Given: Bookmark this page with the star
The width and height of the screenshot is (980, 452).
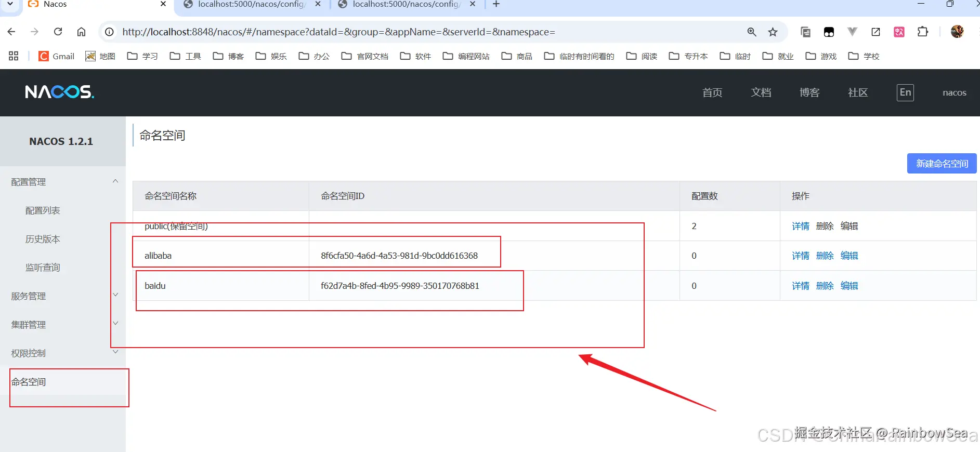Looking at the screenshot, I should 773,32.
